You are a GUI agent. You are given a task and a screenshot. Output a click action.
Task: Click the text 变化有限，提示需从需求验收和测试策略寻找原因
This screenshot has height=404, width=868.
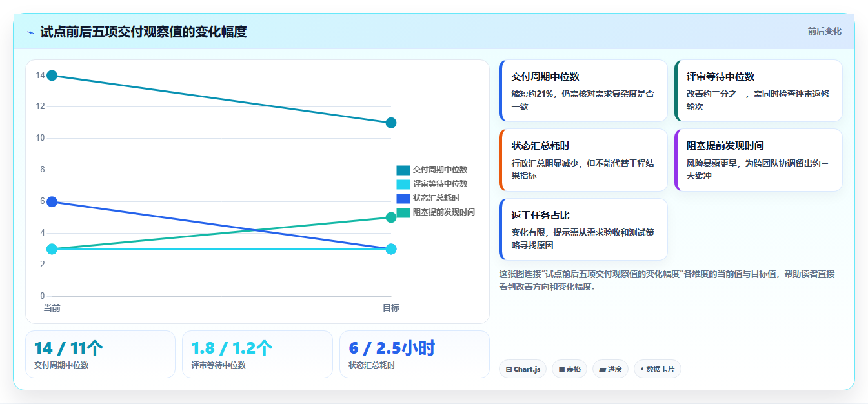pos(582,239)
